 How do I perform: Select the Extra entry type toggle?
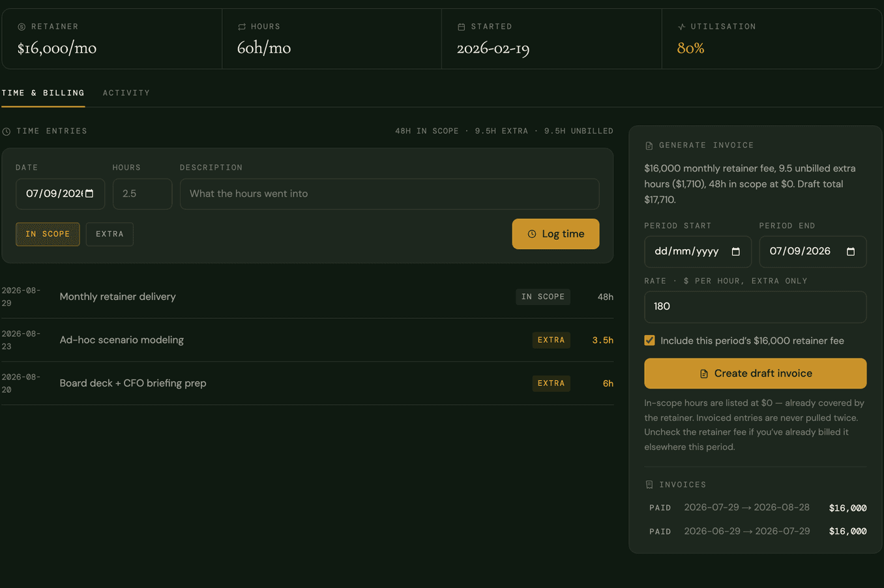click(110, 234)
